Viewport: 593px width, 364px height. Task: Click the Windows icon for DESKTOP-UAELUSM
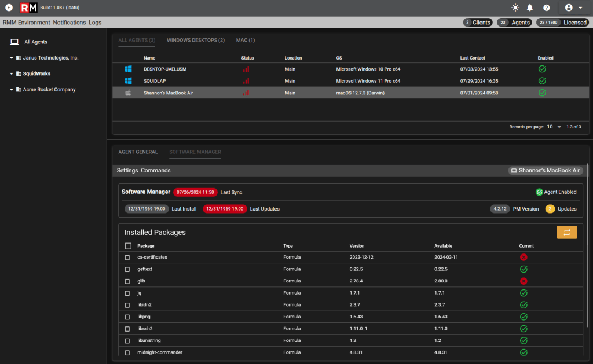(128, 69)
